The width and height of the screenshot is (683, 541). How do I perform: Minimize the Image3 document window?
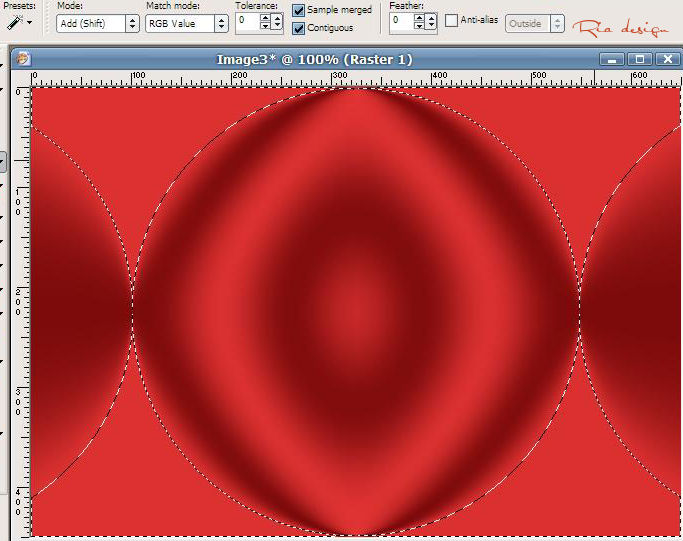[x=611, y=59]
